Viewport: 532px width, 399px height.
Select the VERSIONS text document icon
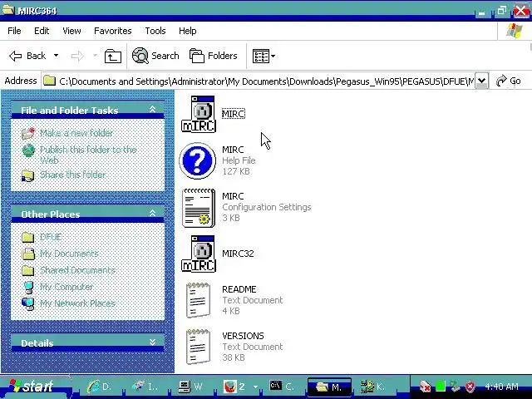pos(198,347)
